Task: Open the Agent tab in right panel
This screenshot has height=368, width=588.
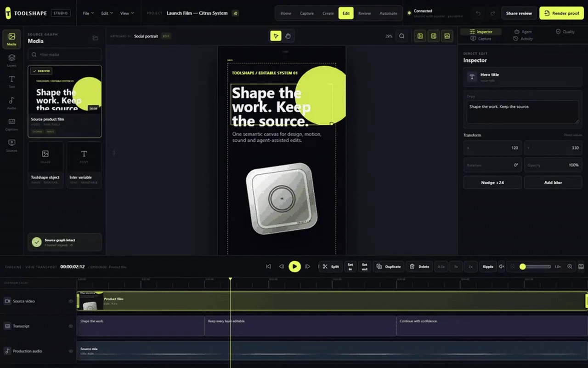Action: 523,32
